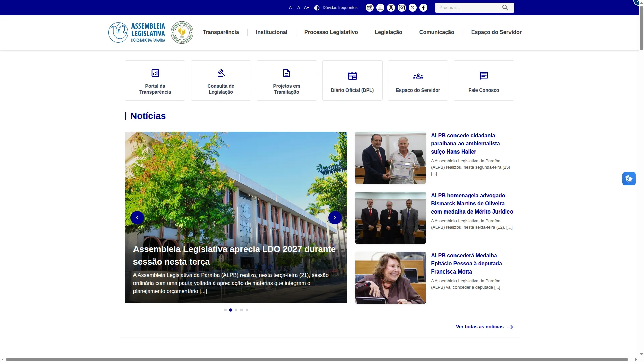Go to next carousel slide
This screenshot has height=362, width=644.
tap(335, 218)
